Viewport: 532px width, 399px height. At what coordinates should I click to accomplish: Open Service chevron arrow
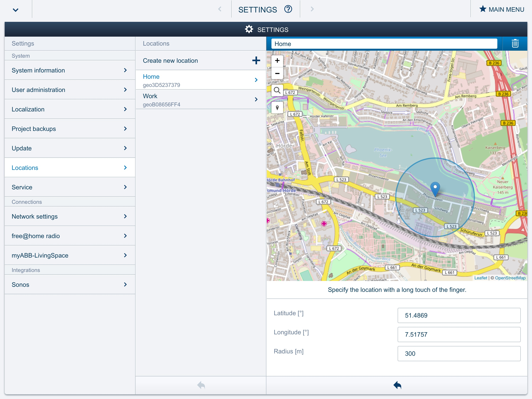tap(125, 187)
